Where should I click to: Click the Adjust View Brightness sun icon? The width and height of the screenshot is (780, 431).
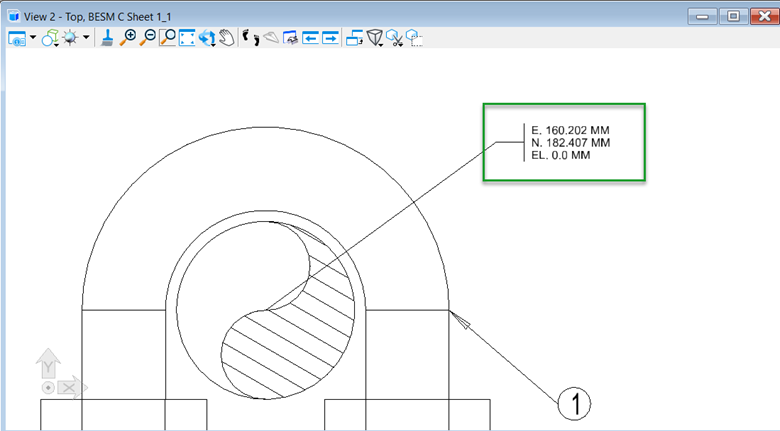click(70, 38)
